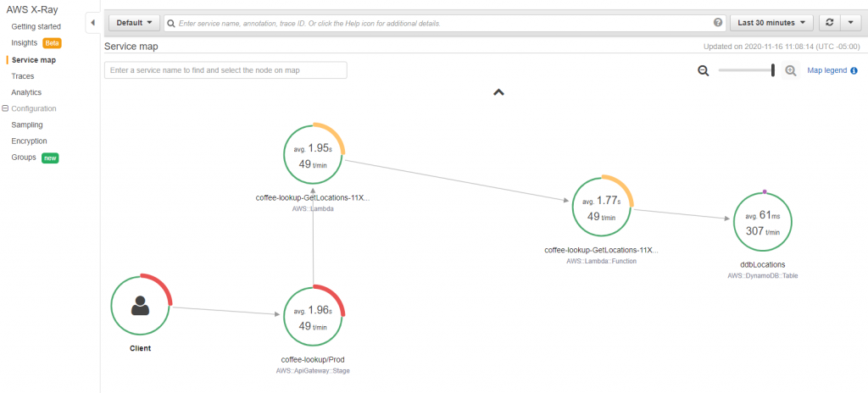The image size is (868, 393).
Task: Open Sampling configuration
Action: coord(27,125)
